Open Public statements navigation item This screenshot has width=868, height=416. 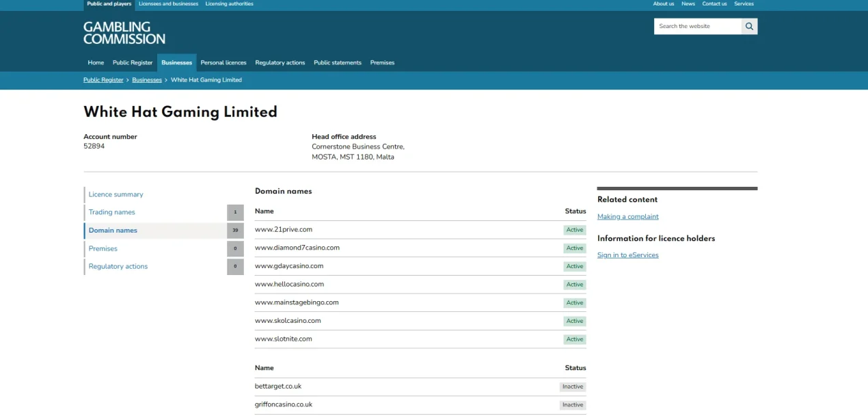click(x=338, y=62)
